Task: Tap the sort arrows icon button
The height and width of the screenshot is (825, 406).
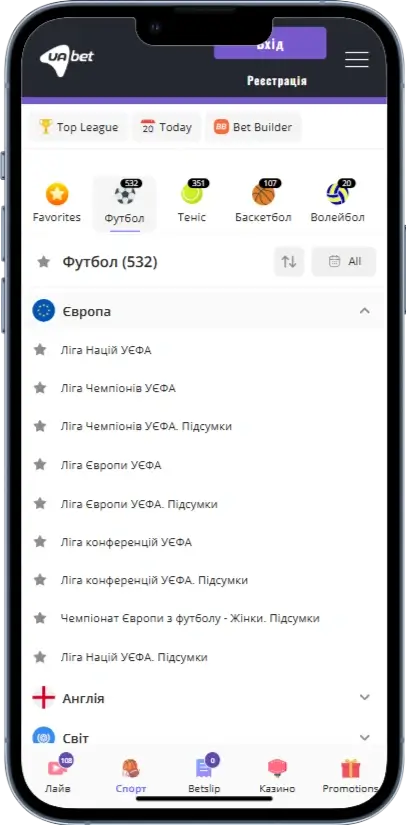Action: coord(289,261)
